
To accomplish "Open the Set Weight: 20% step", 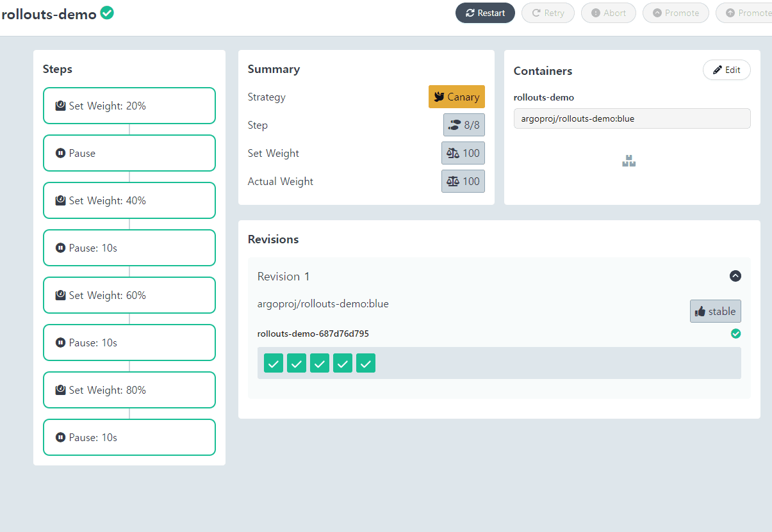I will click(x=129, y=106).
